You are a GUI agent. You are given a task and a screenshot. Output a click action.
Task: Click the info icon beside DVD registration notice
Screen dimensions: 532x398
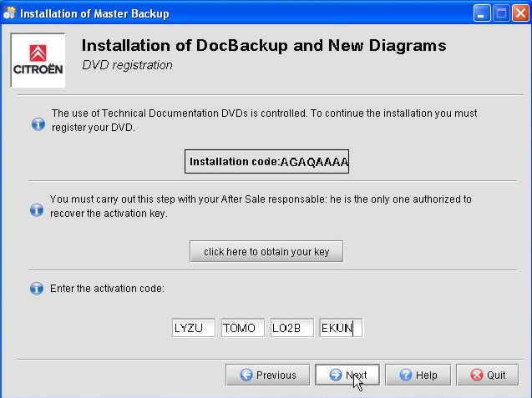click(x=37, y=123)
